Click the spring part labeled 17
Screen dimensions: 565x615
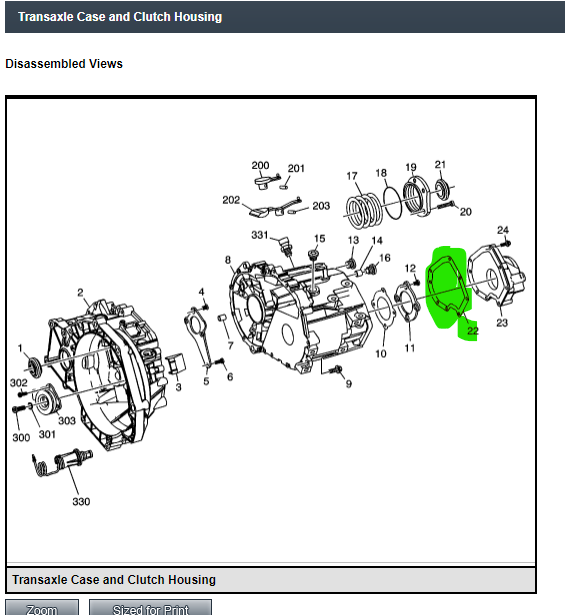click(x=364, y=211)
